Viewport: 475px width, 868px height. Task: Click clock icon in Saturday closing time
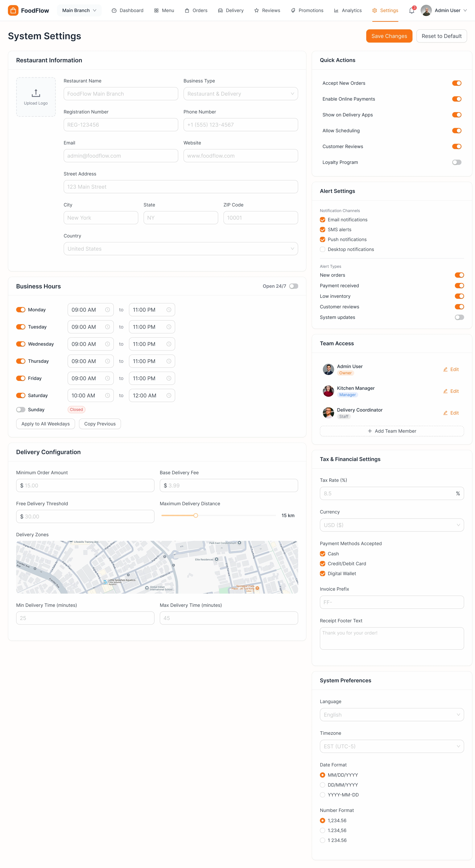(x=169, y=396)
